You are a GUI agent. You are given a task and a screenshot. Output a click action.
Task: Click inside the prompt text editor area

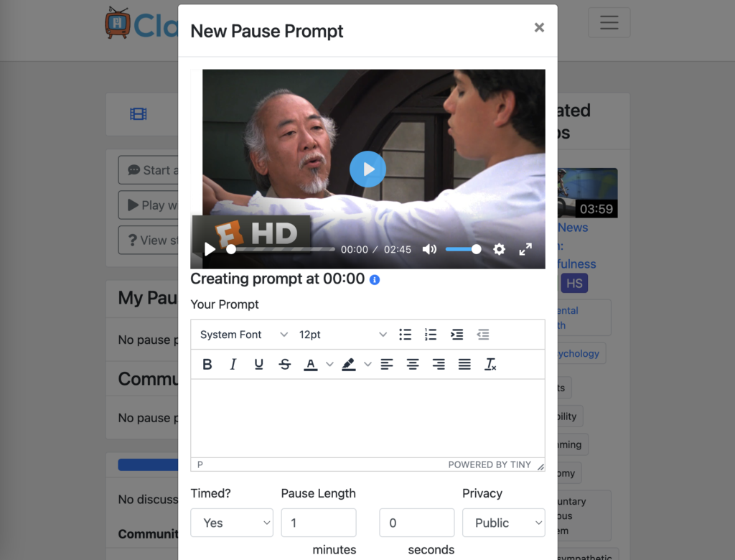click(368, 419)
